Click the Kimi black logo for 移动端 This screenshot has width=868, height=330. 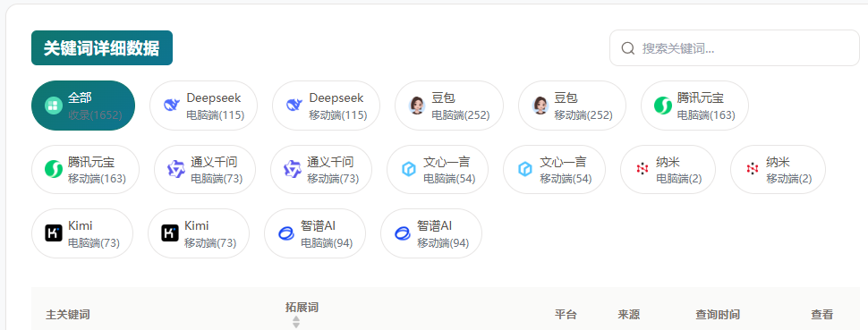pos(170,233)
